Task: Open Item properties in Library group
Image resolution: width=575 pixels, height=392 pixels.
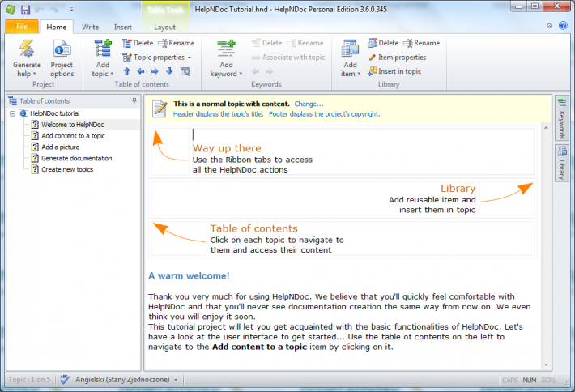Action: 397,58
